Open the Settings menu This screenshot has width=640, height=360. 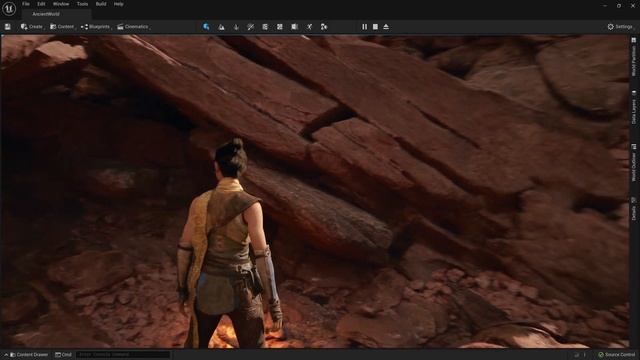click(x=620, y=27)
